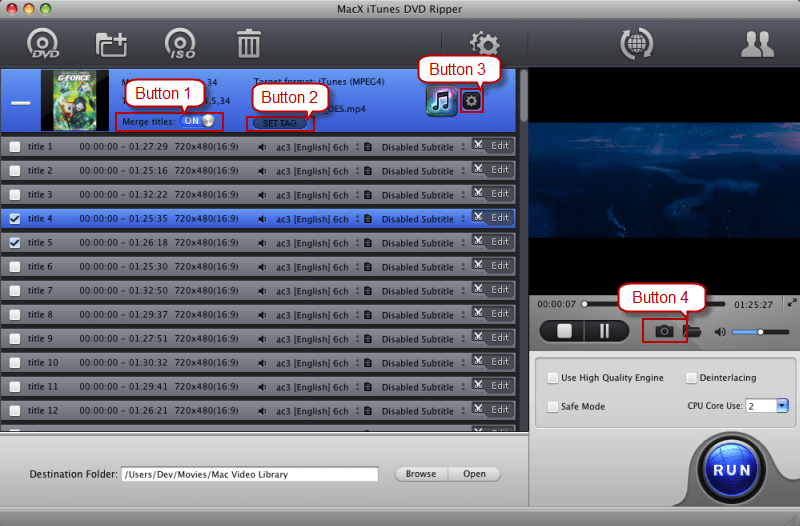This screenshot has height=526, width=800.
Task: Open the subtitle selector for title 6
Action: (423, 267)
